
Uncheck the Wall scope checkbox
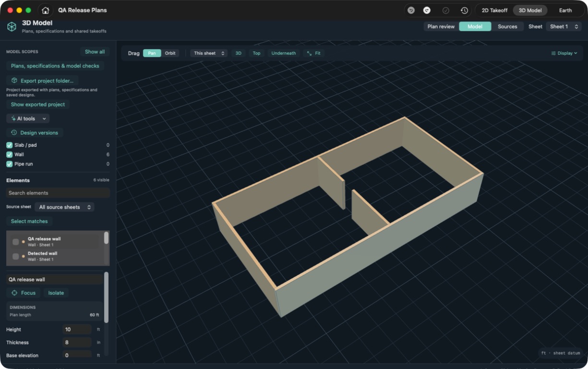[9, 155]
